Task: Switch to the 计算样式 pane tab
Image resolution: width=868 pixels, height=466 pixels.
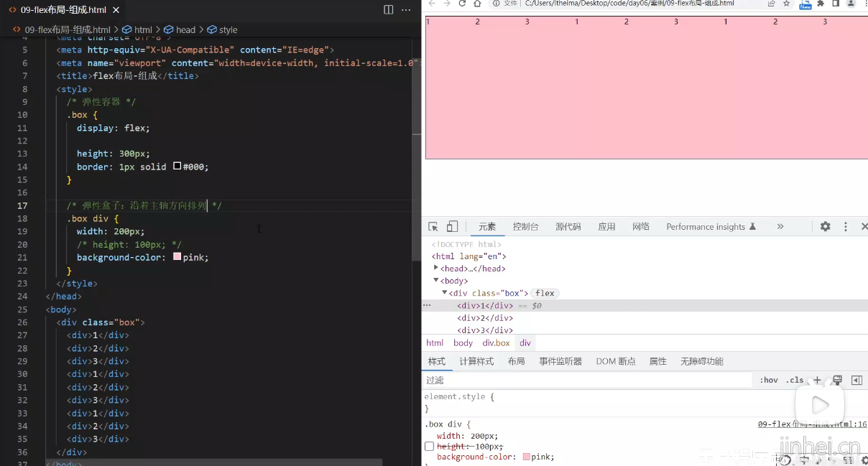Action: click(476, 361)
